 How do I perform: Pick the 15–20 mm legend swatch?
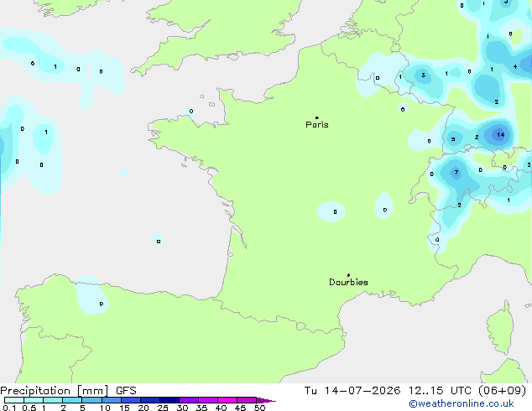(x=131, y=400)
